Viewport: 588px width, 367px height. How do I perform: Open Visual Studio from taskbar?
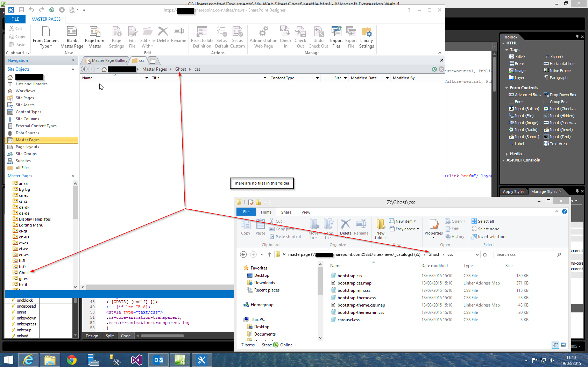tap(136, 360)
